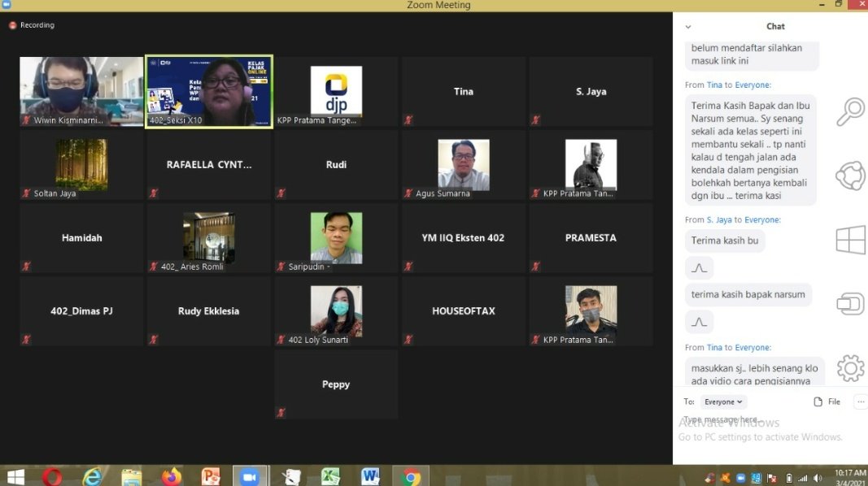Viewport: 868px width, 486px height.
Task: Select the 402_Seksi X10 video thumbnail
Action: click(209, 91)
